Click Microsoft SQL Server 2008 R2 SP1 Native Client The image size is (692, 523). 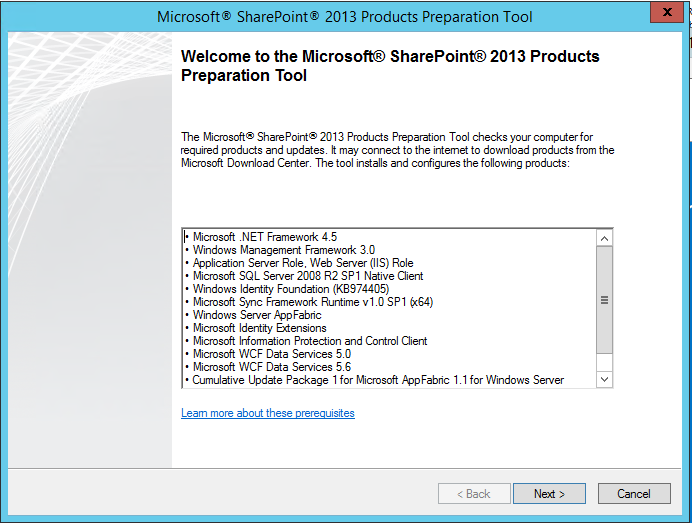pyautogui.click(x=308, y=276)
